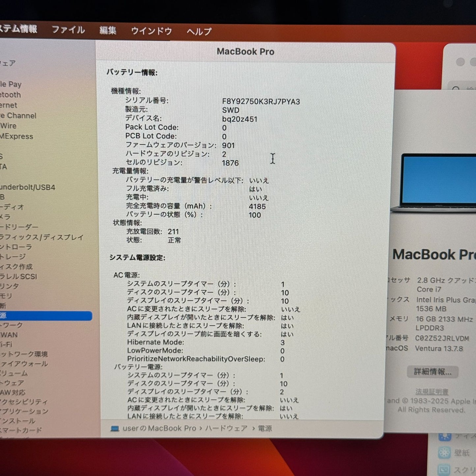Click Hibernate Mode row label
The image size is (476, 476).
point(155,342)
